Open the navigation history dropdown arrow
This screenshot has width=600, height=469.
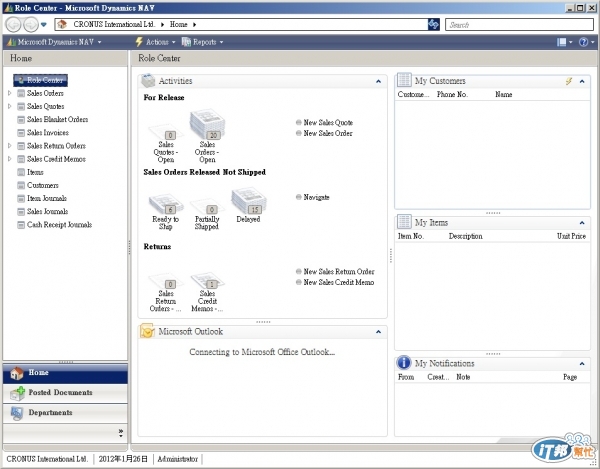(x=44, y=25)
